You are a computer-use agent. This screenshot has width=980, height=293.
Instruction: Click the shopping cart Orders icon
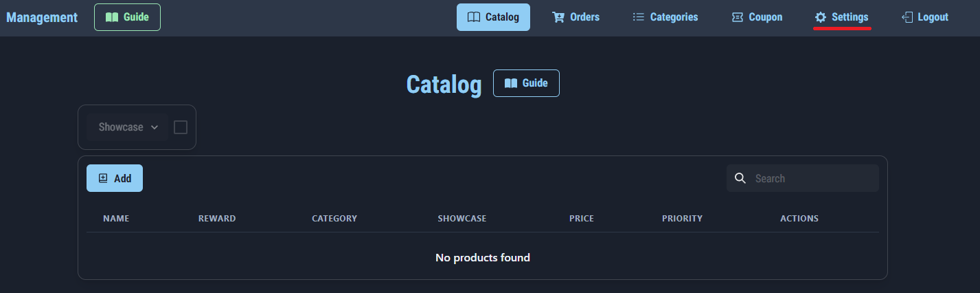[558, 17]
